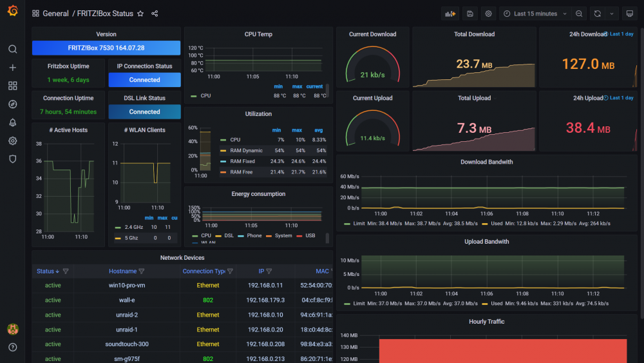Click the soundtouch-300 hostname cell
This screenshot has width=644, height=363.
tap(126, 344)
